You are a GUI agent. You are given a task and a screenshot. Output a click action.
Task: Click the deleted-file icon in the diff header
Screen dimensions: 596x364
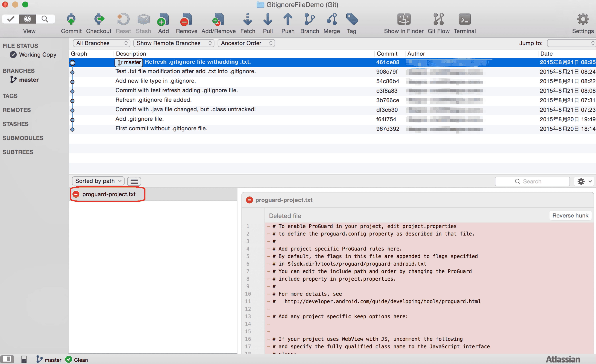(x=249, y=200)
